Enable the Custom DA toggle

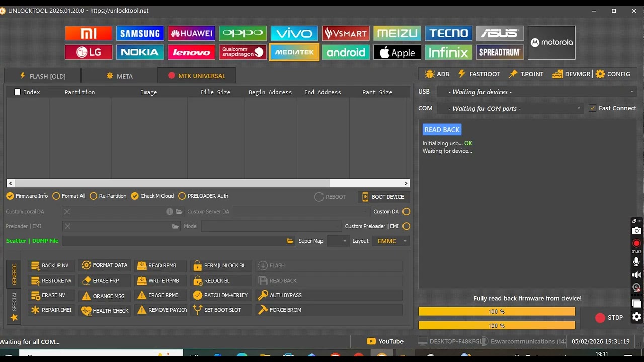pyautogui.click(x=407, y=212)
